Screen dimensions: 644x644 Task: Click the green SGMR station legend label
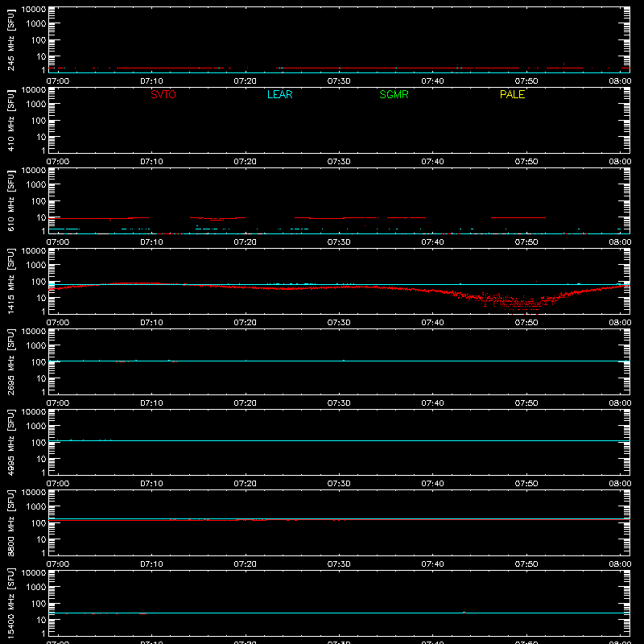click(394, 94)
